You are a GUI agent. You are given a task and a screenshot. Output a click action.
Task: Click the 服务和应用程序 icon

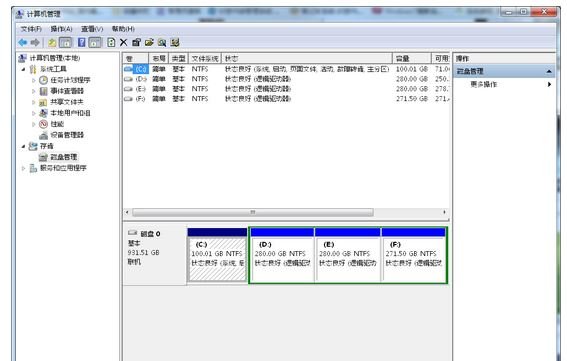(33, 168)
